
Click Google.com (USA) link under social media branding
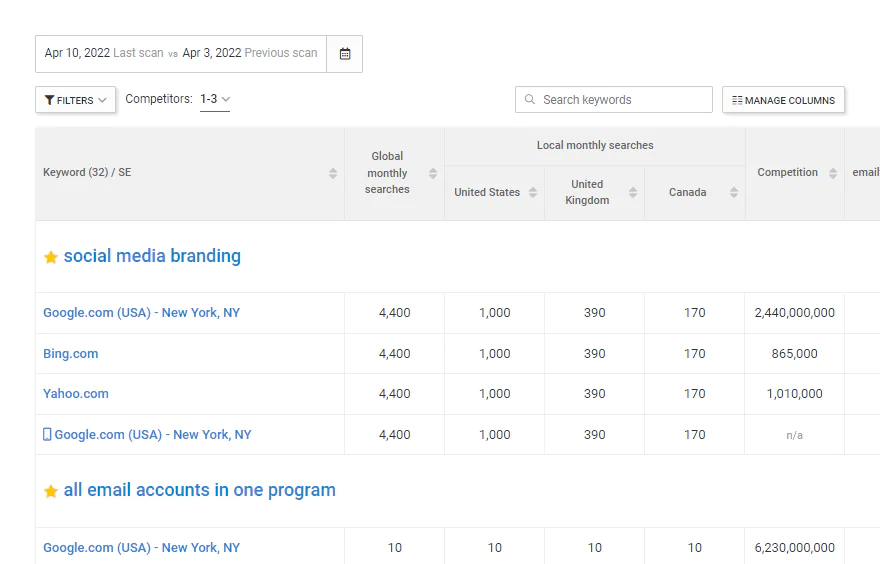coord(141,313)
